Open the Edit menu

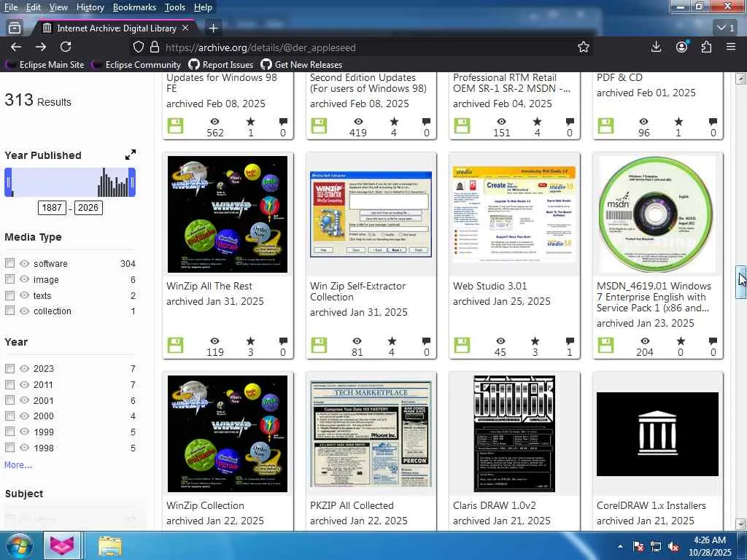pyautogui.click(x=33, y=7)
